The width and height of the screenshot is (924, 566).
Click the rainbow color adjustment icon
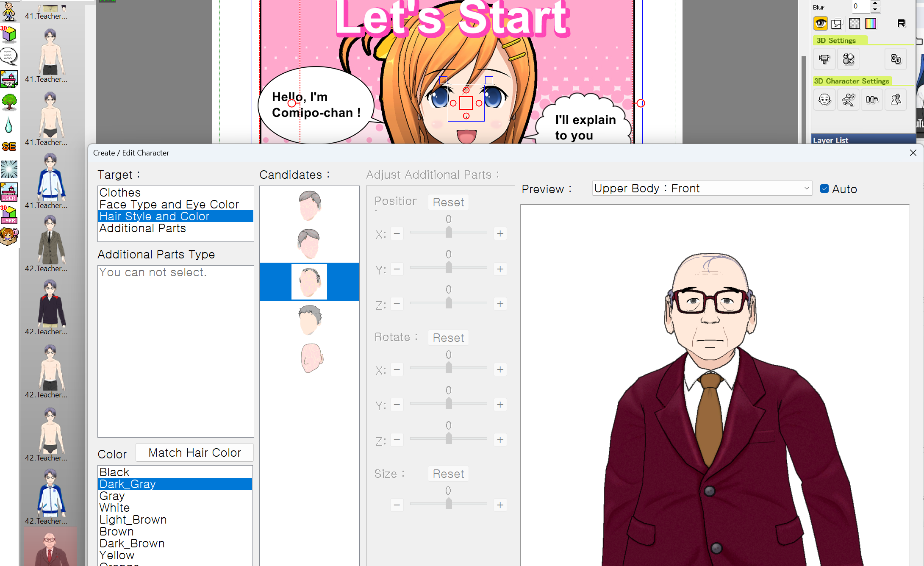tap(871, 24)
